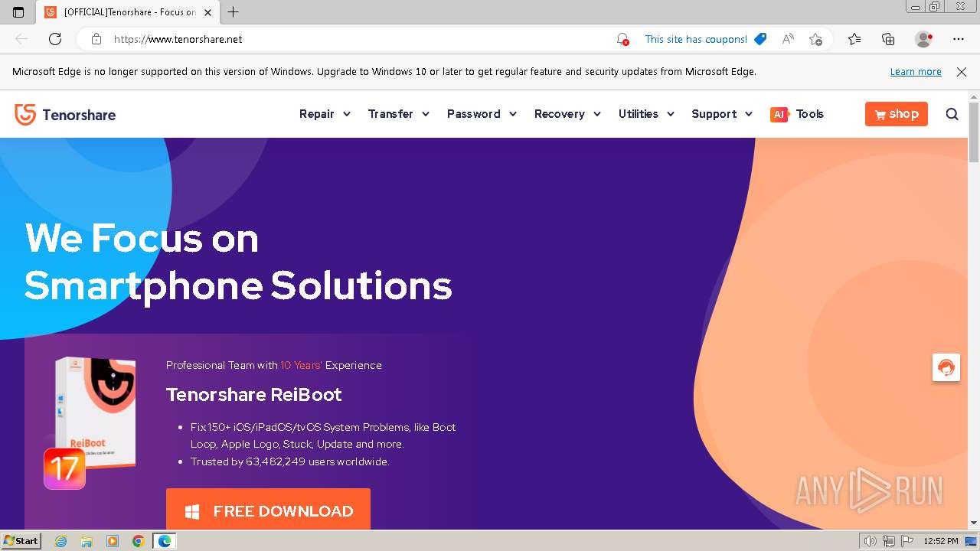The image size is (980, 551).
Task: Open Edge Settings and more menu
Action: click(x=959, y=39)
